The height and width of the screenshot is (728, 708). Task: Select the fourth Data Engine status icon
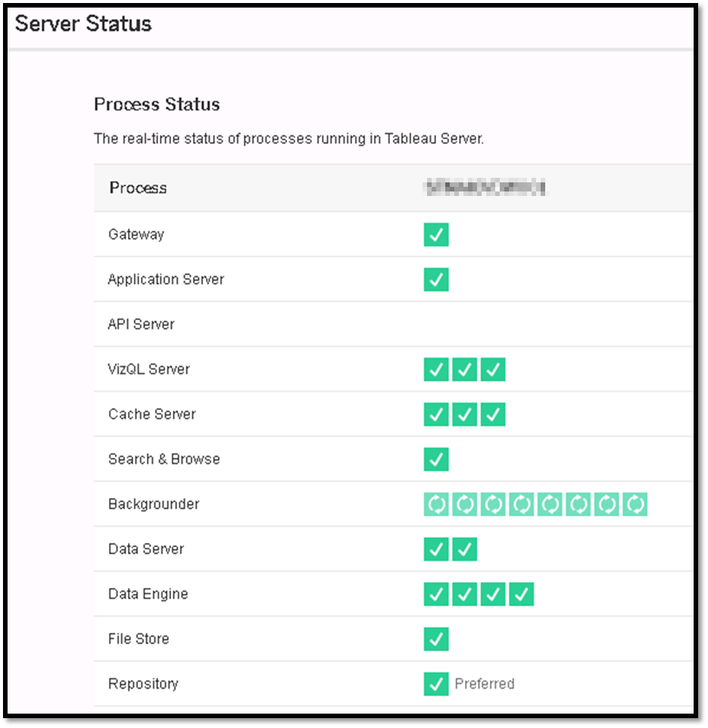pos(520,594)
